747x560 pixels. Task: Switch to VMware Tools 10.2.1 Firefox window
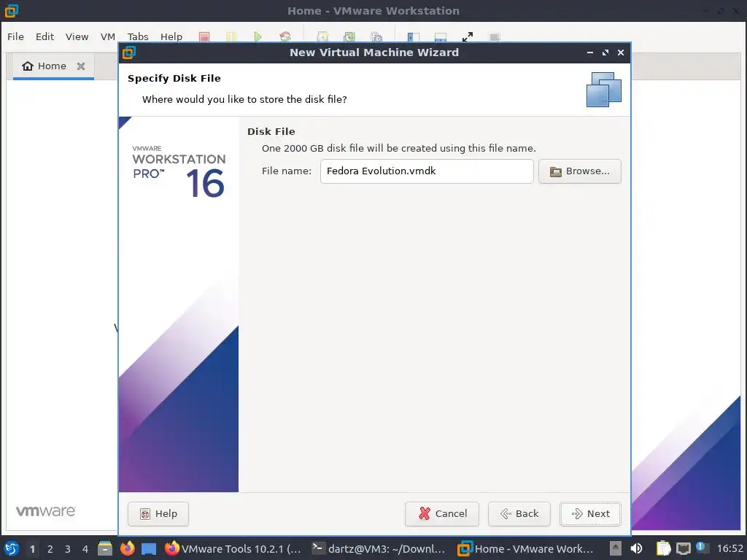point(233,548)
